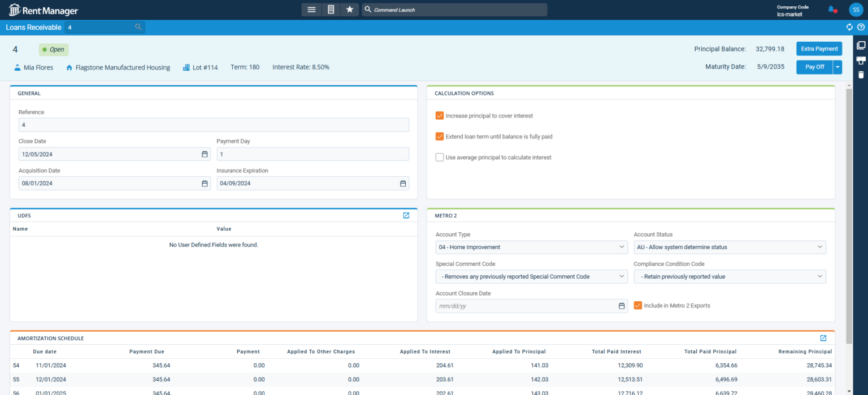Screen dimensions: 868x395
Task: Expand the Account Status dropdown
Action: pos(730,247)
